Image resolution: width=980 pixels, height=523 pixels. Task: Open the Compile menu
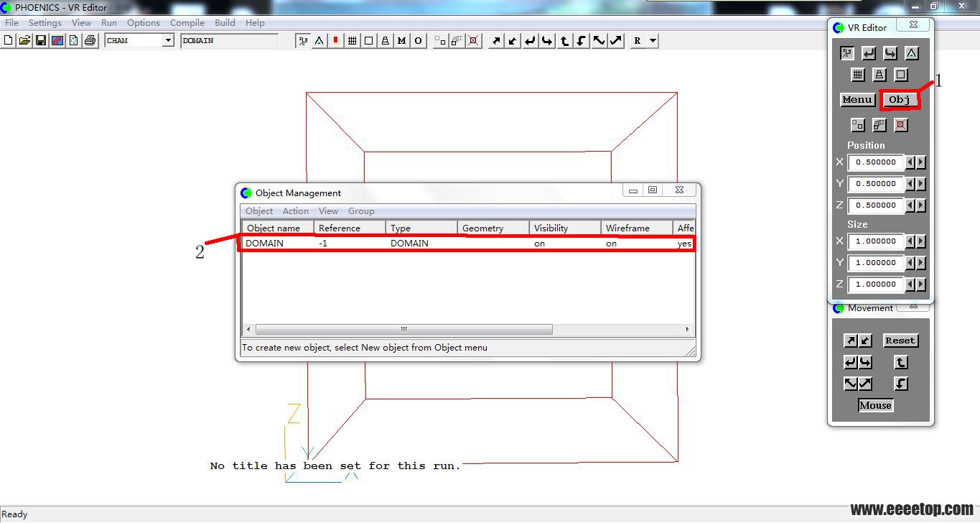pos(187,22)
